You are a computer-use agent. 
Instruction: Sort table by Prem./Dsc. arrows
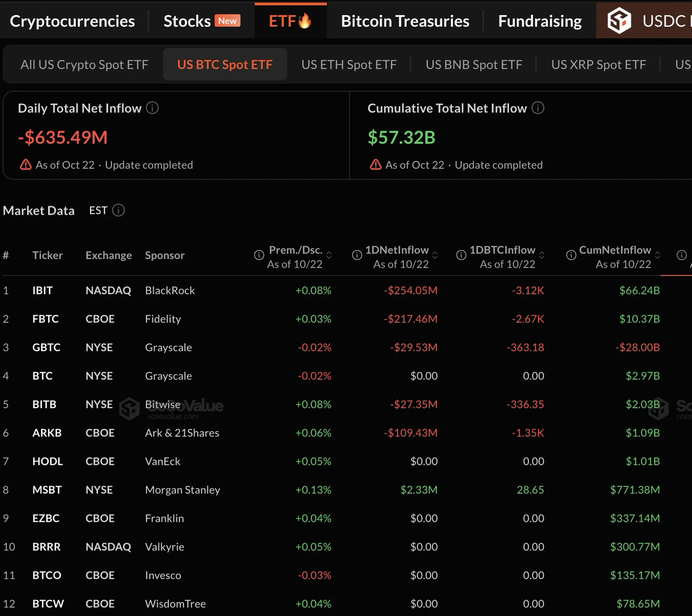(329, 255)
